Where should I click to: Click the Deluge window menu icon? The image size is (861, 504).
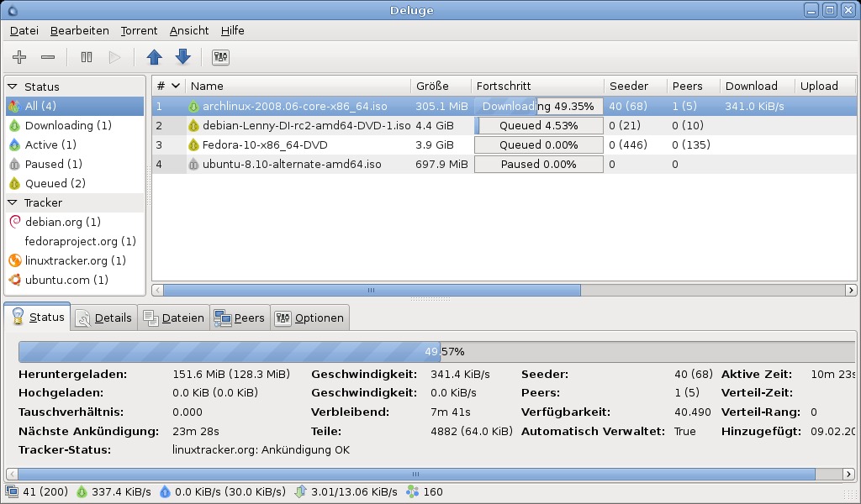12,10
